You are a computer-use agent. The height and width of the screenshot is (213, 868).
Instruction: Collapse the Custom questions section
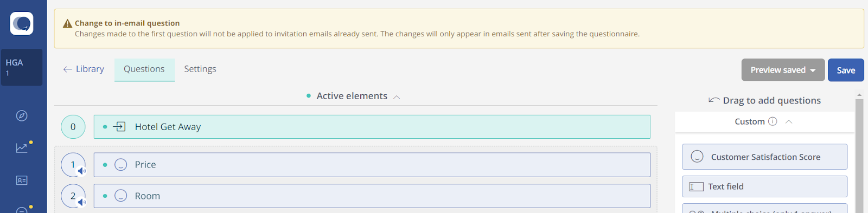click(789, 122)
